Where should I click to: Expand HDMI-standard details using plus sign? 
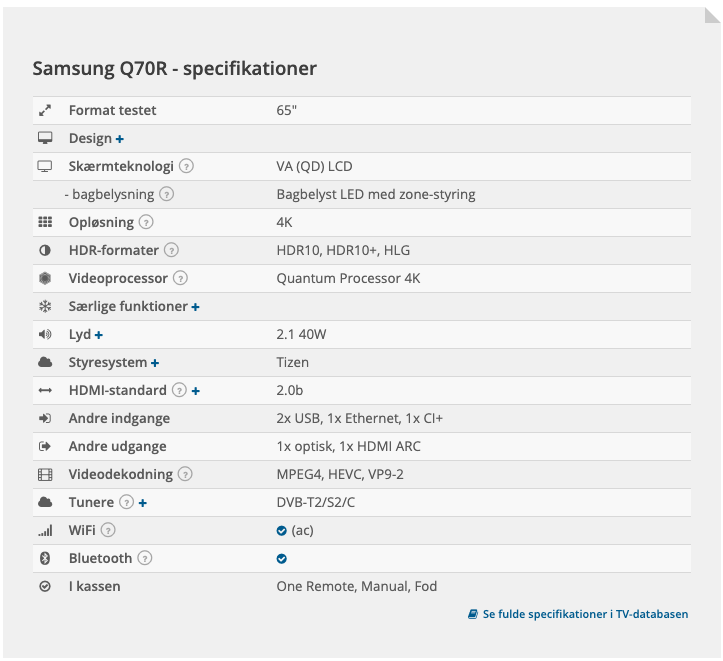195,390
